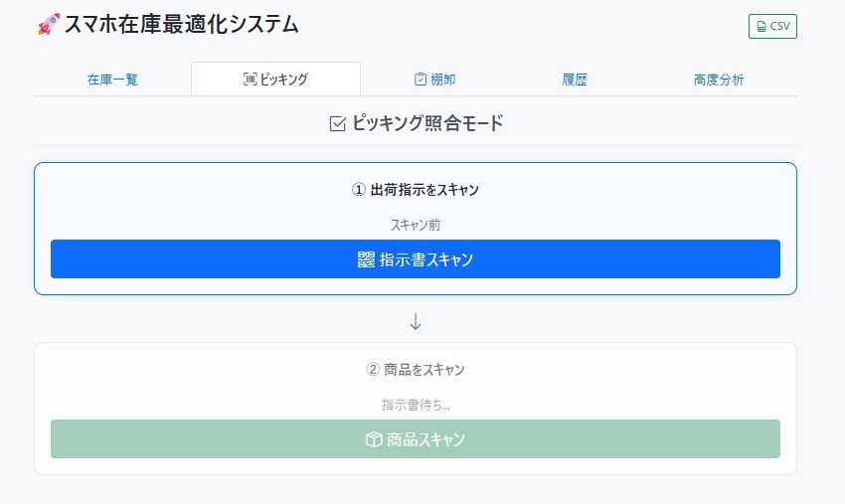The image size is (845, 504).
Task: Click the 商品スキャン green button
Action: 416,439
